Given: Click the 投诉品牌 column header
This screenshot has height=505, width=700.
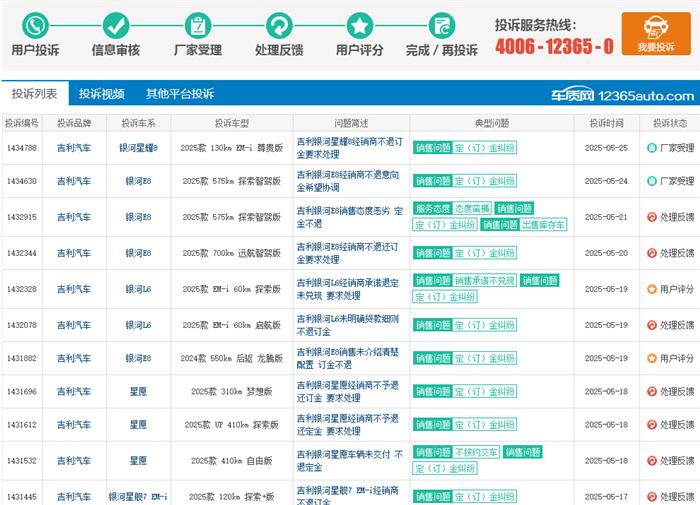Looking at the screenshot, I should [74, 123].
